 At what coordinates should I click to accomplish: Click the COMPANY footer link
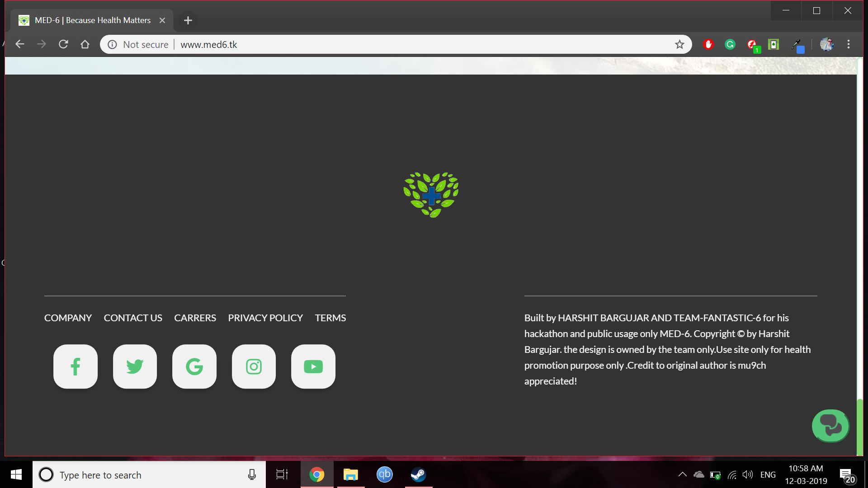[x=68, y=318]
